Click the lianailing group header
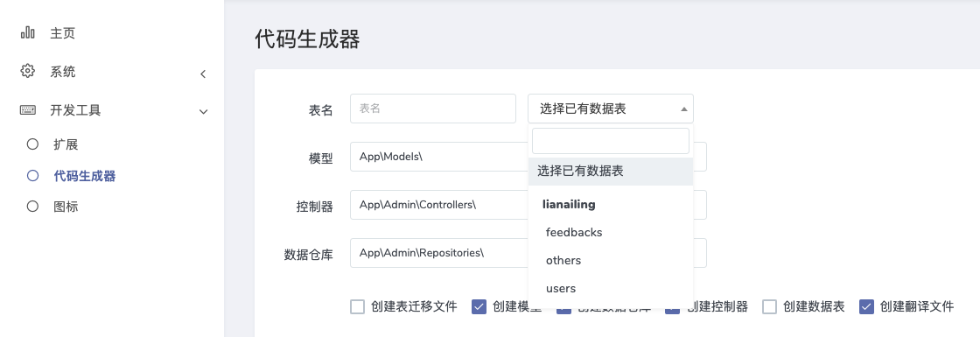 (569, 204)
